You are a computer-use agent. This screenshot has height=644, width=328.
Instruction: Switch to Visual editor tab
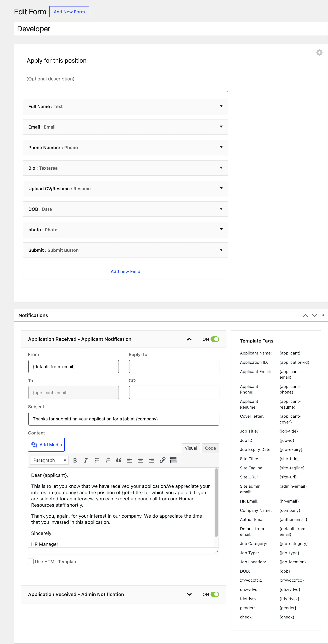pyautogui.click(x=191, y=448)
